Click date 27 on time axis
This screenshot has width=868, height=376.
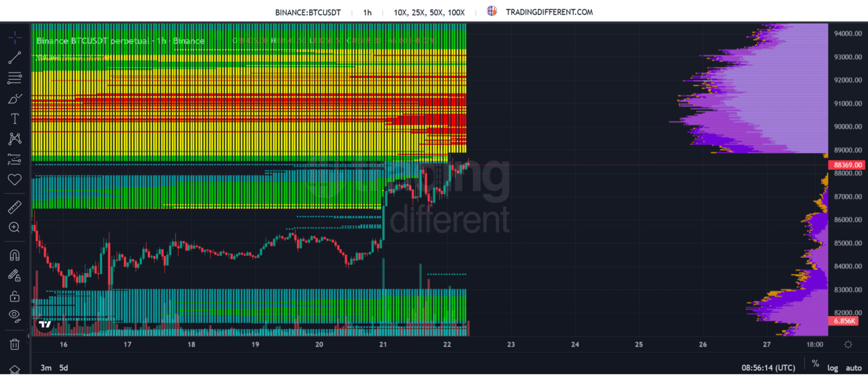point(767,345)
